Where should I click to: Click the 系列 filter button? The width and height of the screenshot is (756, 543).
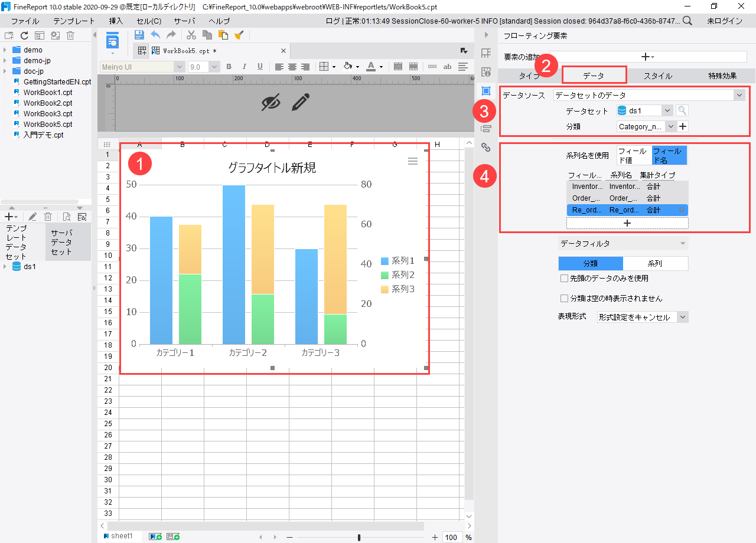click(655, 263)
